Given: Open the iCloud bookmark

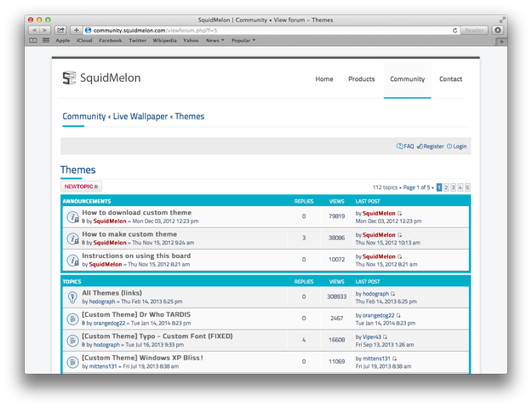Looking at the screenshot, I should point(84,40).
